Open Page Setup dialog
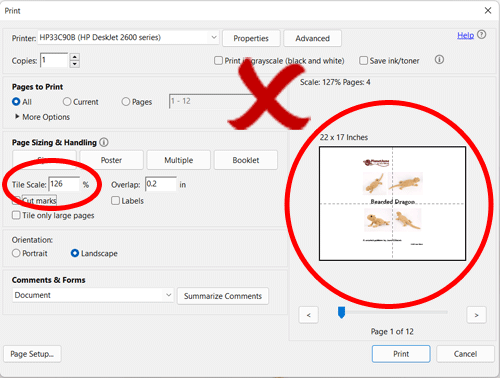This screenshot has width=500, height=378. pyautogui.click(x=32, y=354)
